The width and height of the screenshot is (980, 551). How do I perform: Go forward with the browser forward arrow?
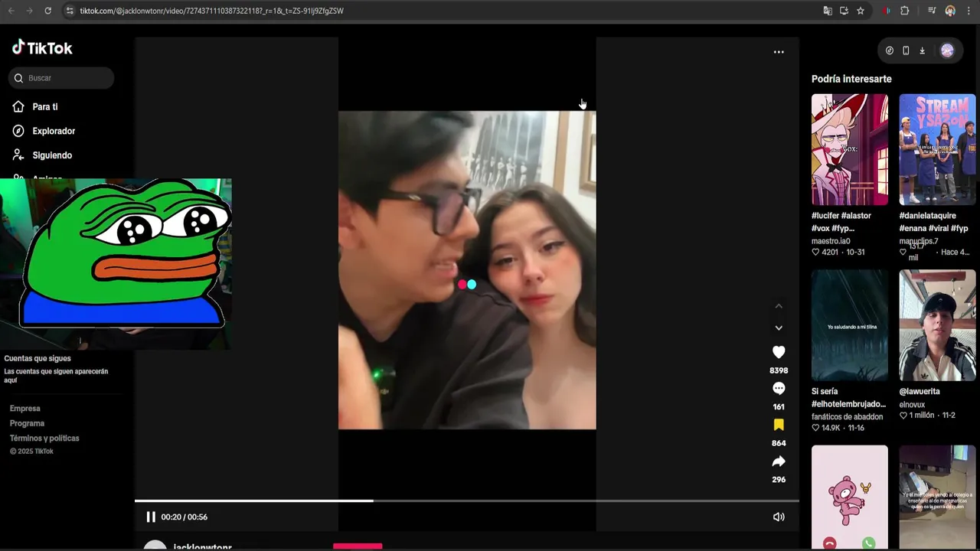click(29, 11)
